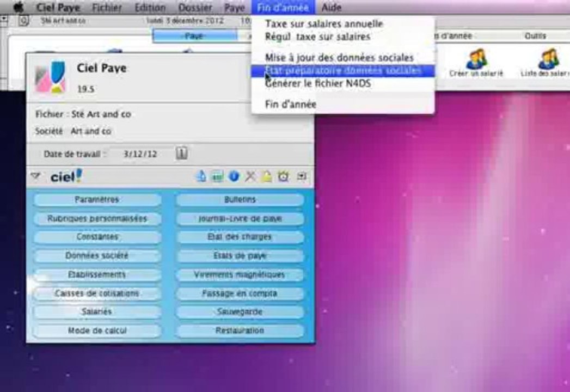Select Etat préparatoire données sociales

pos(342,70)
